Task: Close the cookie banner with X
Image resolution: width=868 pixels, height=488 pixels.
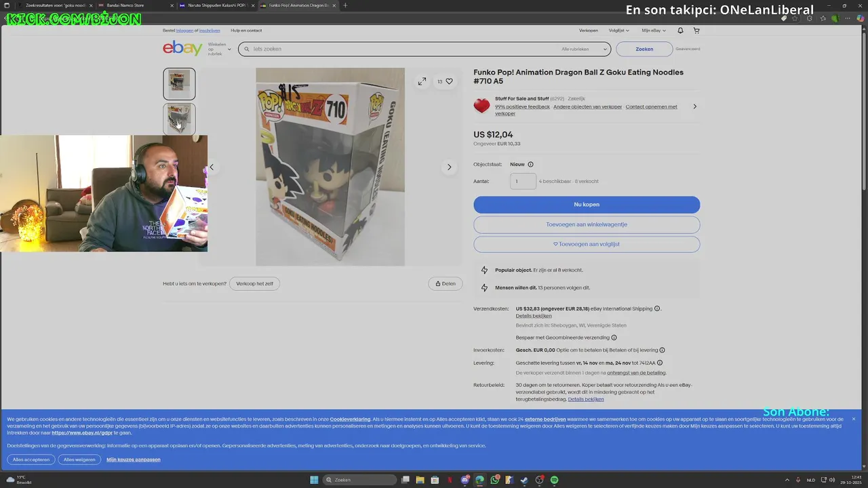Action: [x=854, y=419]
